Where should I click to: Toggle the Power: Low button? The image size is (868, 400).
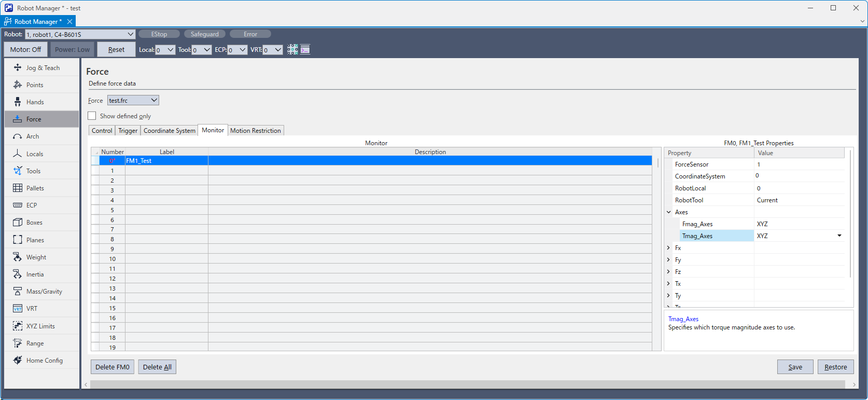coord(72,50)
